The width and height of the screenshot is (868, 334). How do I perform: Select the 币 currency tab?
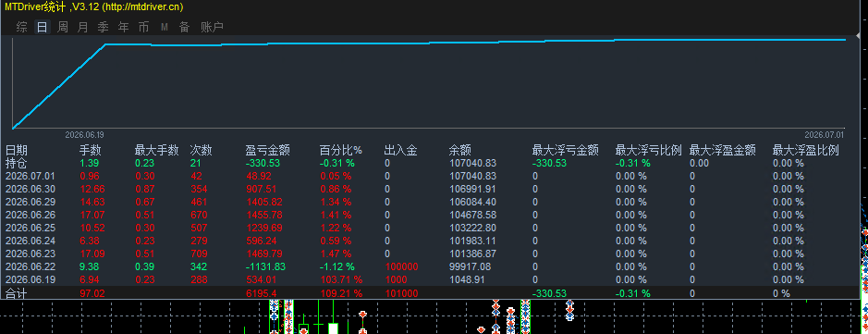pos(144,27)
